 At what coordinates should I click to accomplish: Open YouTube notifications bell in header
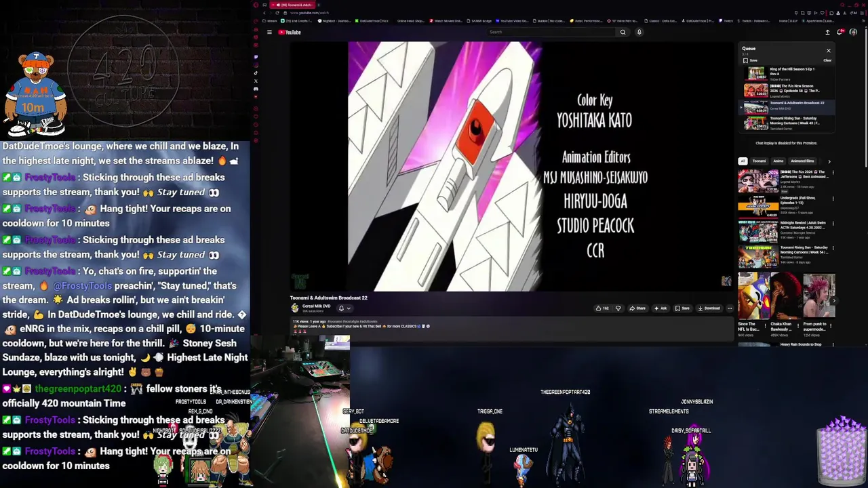click(841, 32)
